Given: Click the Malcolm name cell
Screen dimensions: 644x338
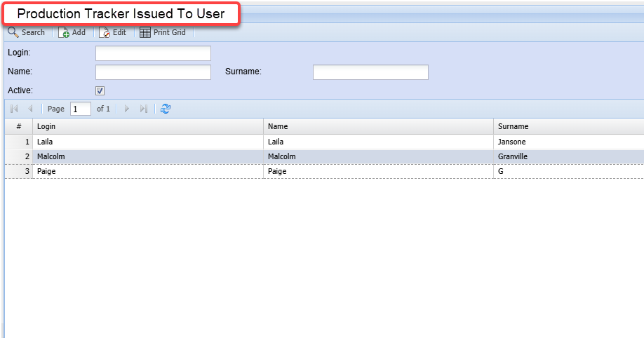Looking at the screenshot, I should pos(378,156).
